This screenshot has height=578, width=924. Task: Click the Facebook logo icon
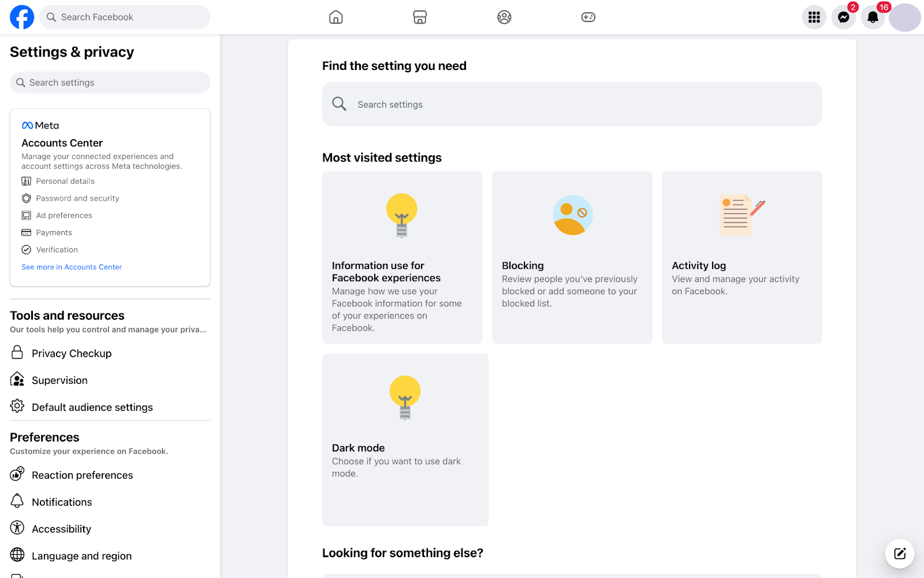tap(22, 17)
